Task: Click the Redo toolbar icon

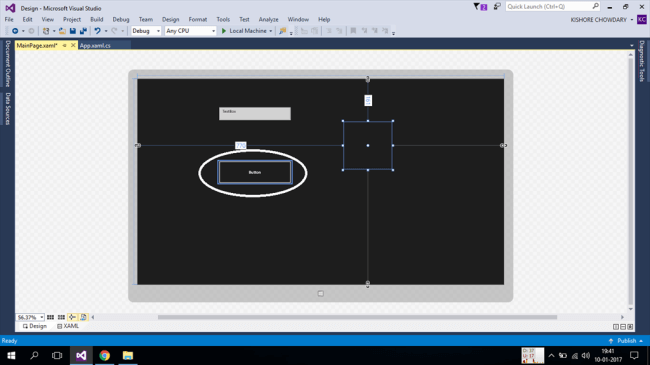Action: [x=114, y=31]
